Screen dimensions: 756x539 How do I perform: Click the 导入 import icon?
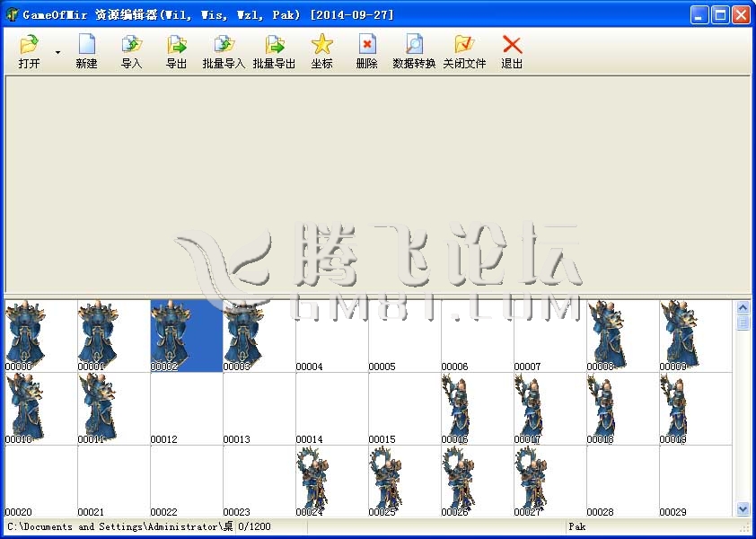pos(131,51)
